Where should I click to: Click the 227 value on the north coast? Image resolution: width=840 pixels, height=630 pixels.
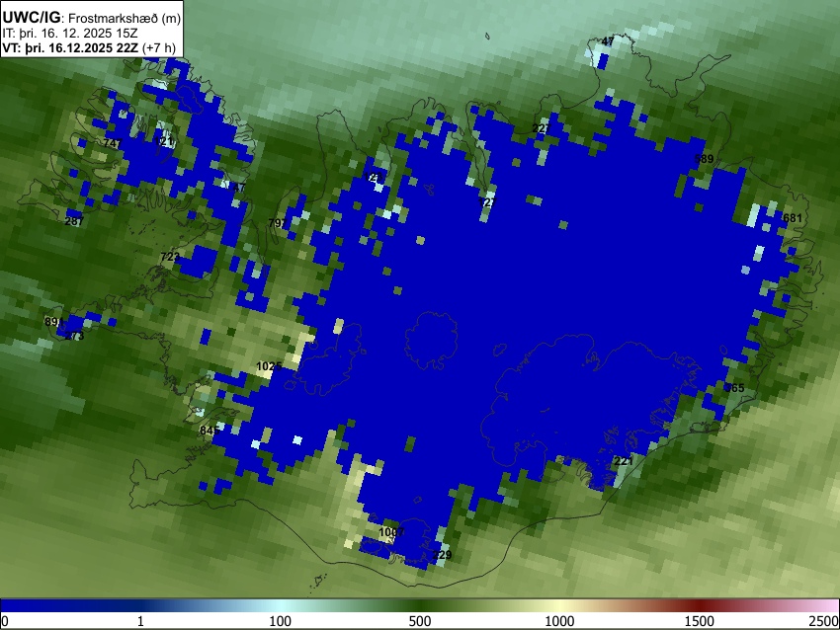click(542, 128)
